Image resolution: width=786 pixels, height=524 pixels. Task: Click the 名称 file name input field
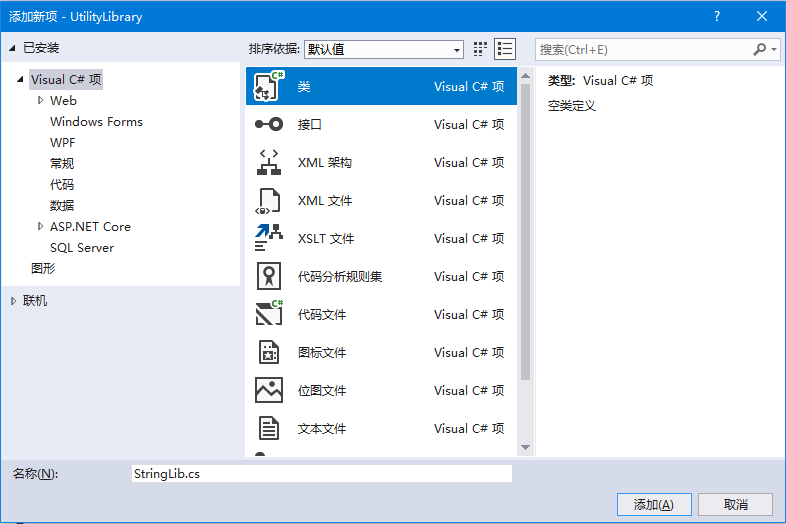pos(320,474)
